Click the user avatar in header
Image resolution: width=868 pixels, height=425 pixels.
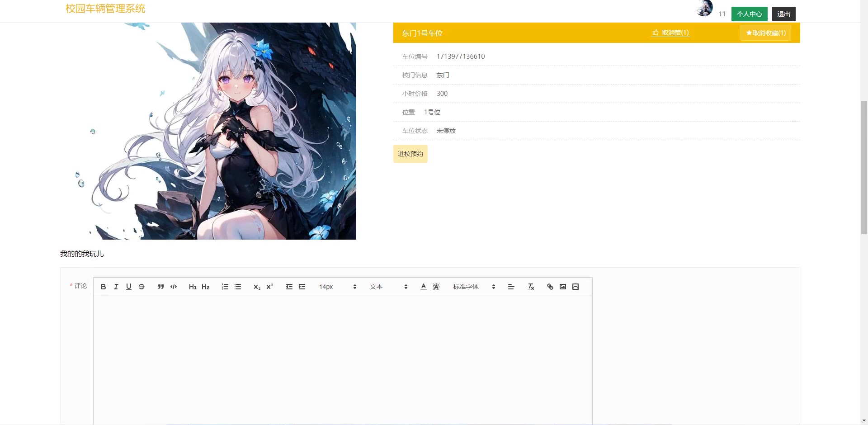pyautogui.click(x=704, y=8)
